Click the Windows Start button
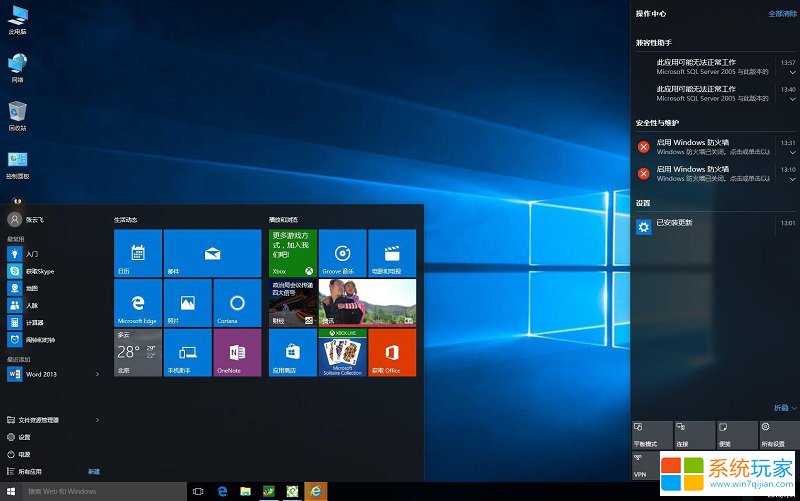The image size is (800, 501). click(11, 491)
